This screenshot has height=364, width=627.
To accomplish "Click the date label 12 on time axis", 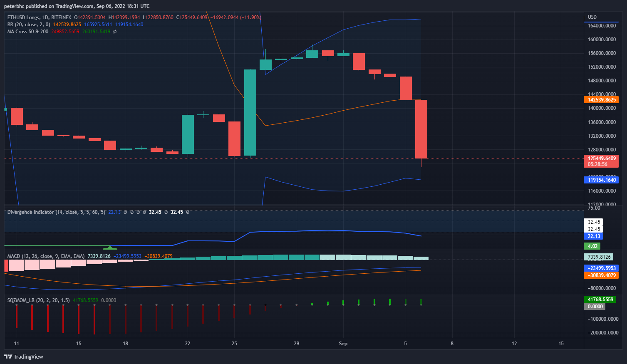I will tap(514, 344).
